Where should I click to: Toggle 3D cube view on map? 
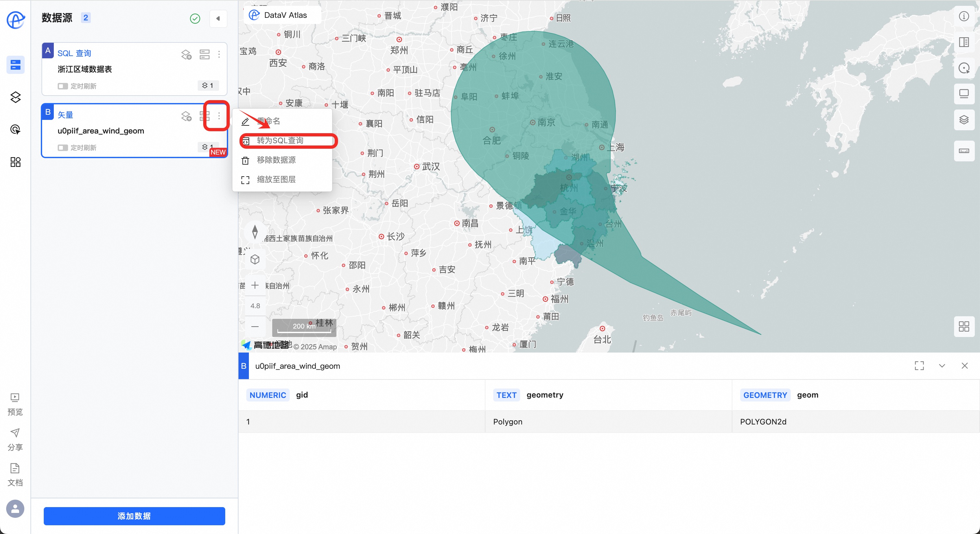coord(255,260)
